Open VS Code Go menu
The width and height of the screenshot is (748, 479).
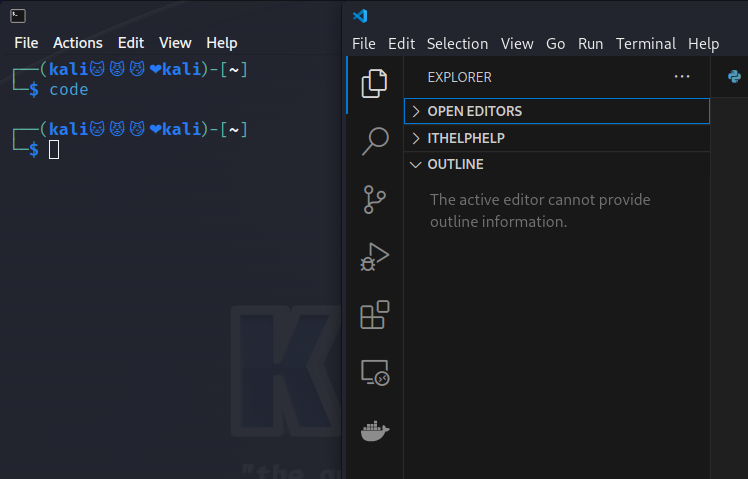click(x=555, y=44)
